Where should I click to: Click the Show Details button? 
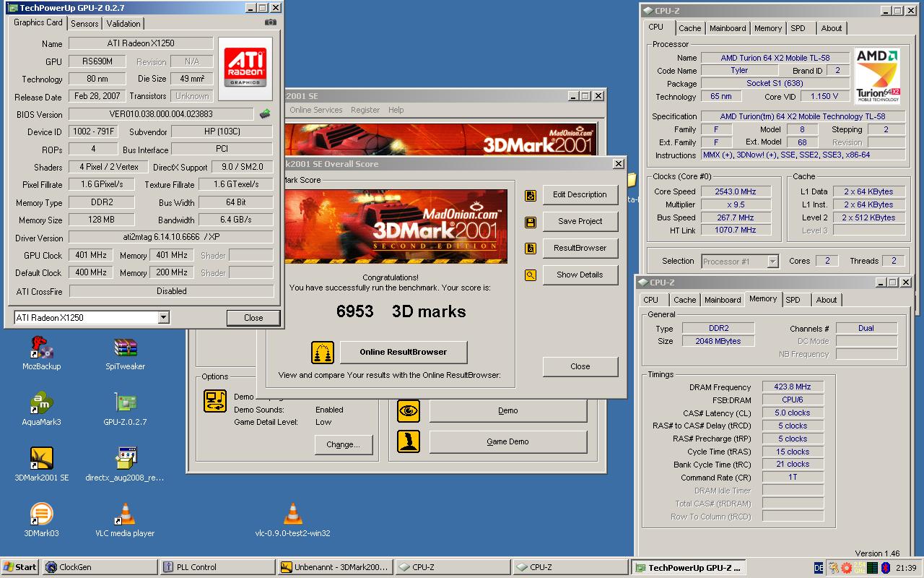click(580, 275)
